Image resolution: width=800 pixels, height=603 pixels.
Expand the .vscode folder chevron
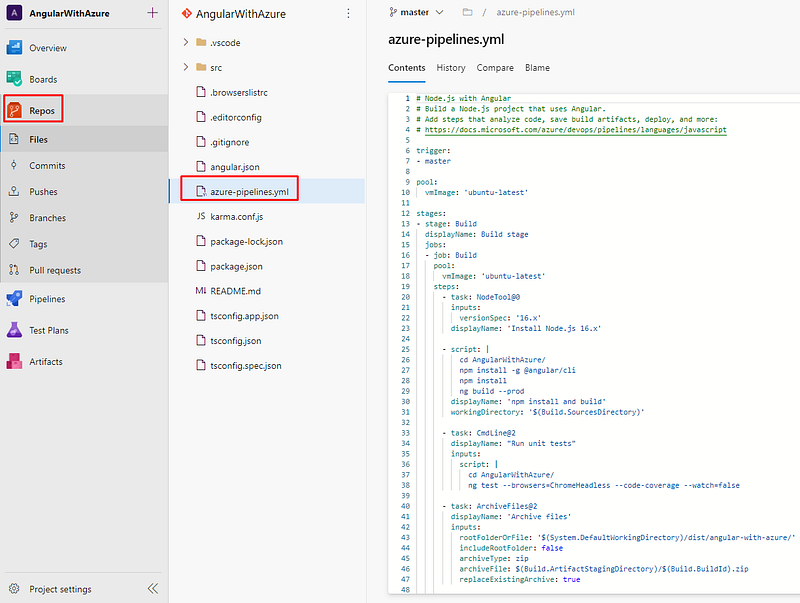click(x=186, y=42)
